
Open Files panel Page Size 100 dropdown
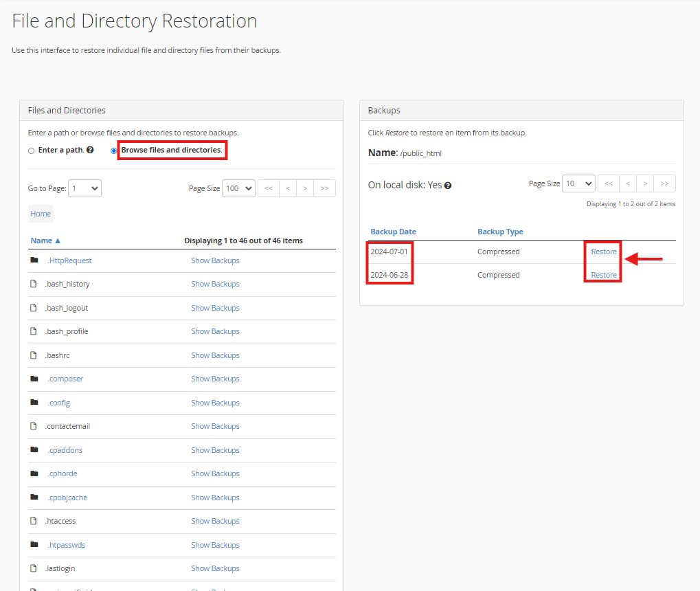click(238, 188)
